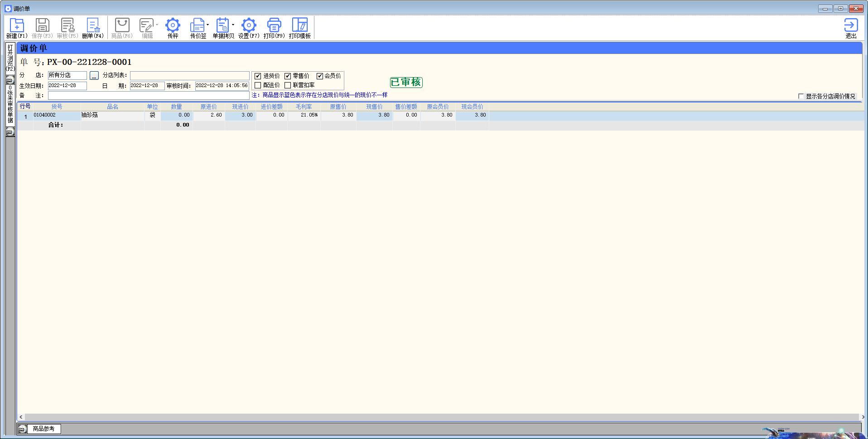Select the 现售价 cell 3.80
The image size is (868, 439).
point(374,115)
